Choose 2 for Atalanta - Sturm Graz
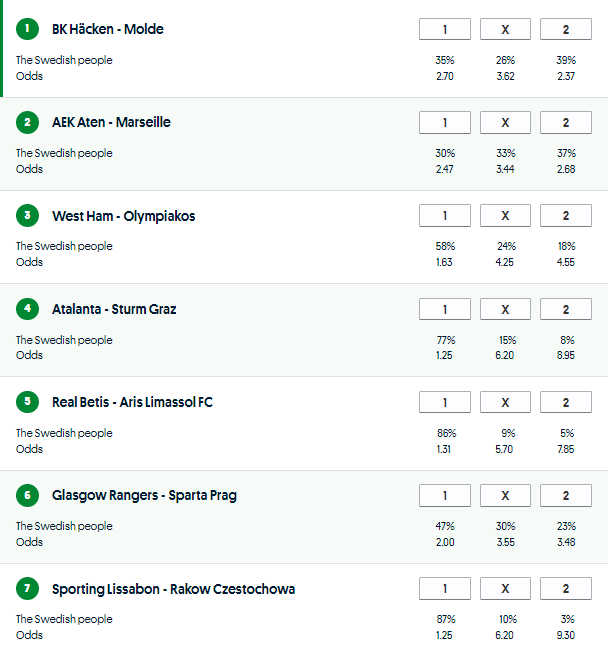Image resolution: width=608 pixels, height=654 pixels. 565,309
